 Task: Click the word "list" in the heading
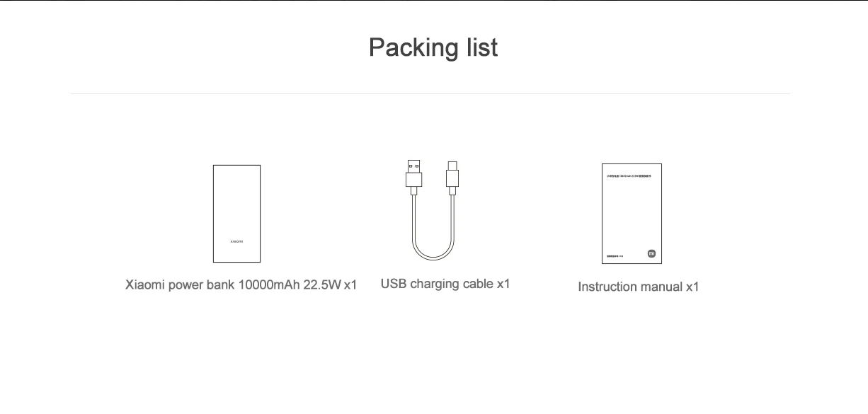pos(481,48)
